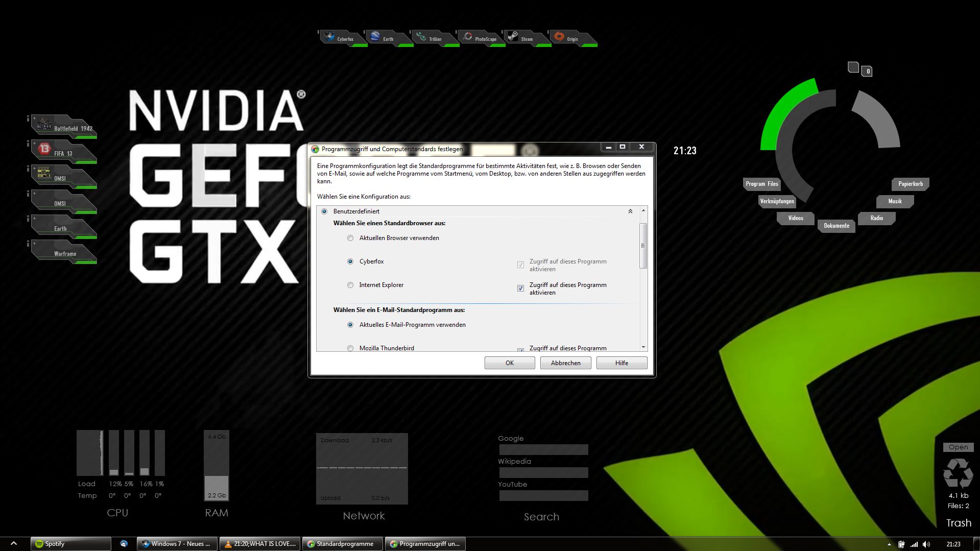Open Musik from the ring menu
980x551 pixels.
coord(895,201)
